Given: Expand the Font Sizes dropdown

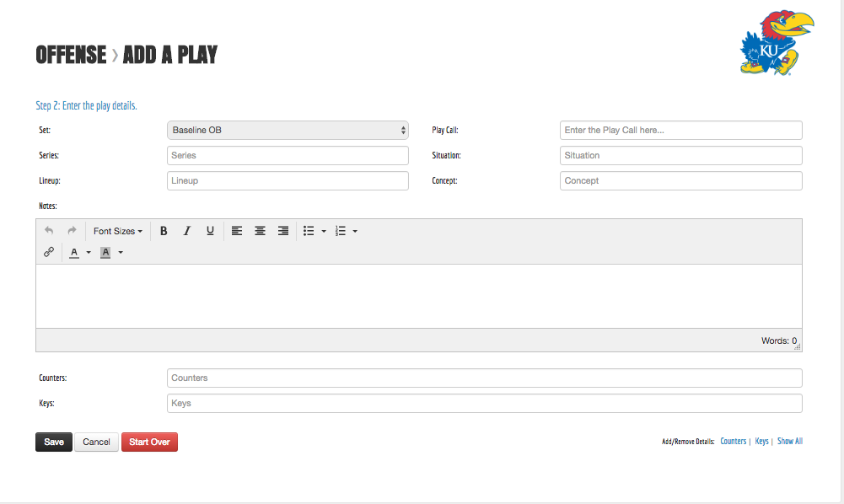Looking at the screenshot, I should coord(117,231).
